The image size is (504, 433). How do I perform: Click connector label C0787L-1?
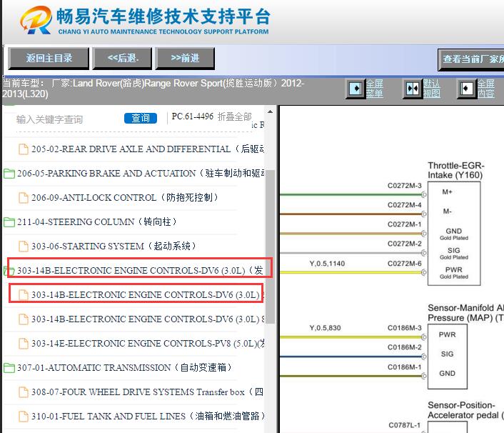404,425
